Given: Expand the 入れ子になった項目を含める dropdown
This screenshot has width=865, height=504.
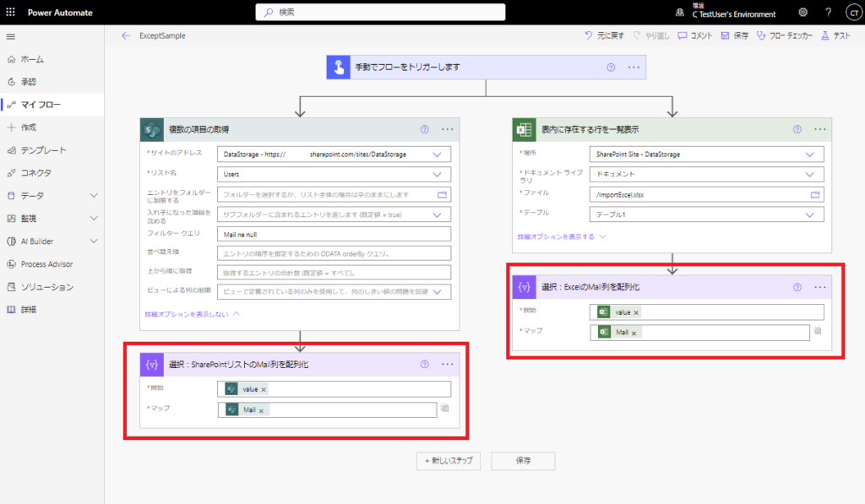Looking at the screenshot, I should pyautogui.click(x=437, y=214).
